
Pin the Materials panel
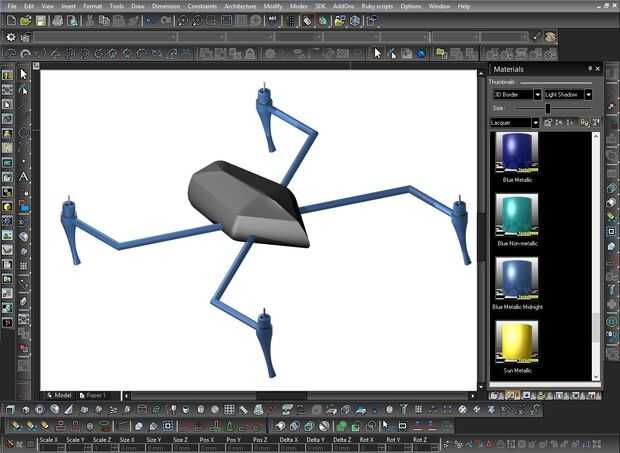590,68
